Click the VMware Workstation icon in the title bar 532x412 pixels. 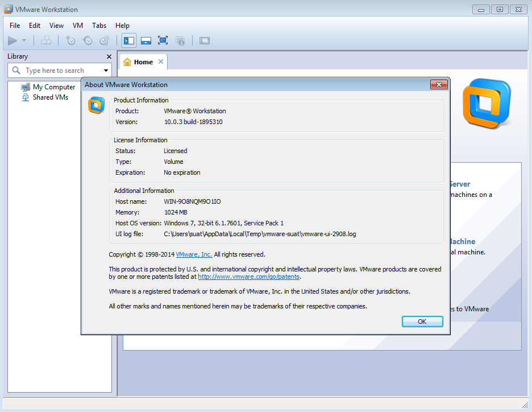click(x=7, y=9)
